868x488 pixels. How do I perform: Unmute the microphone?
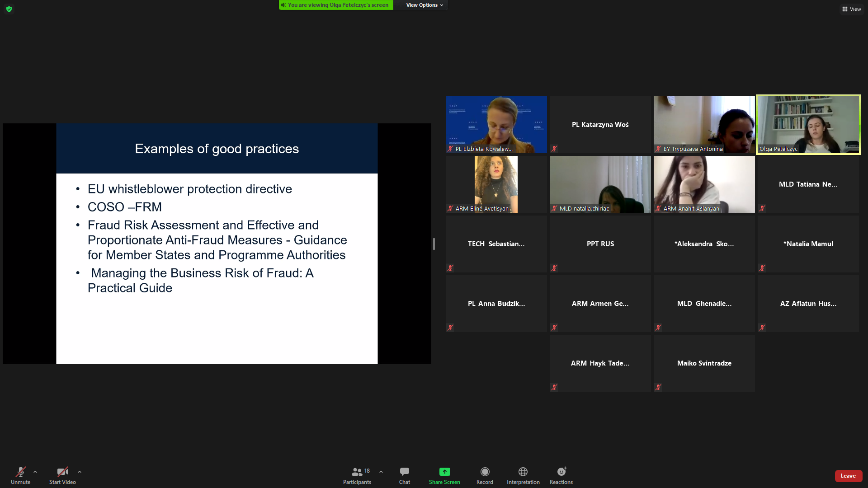21,475
